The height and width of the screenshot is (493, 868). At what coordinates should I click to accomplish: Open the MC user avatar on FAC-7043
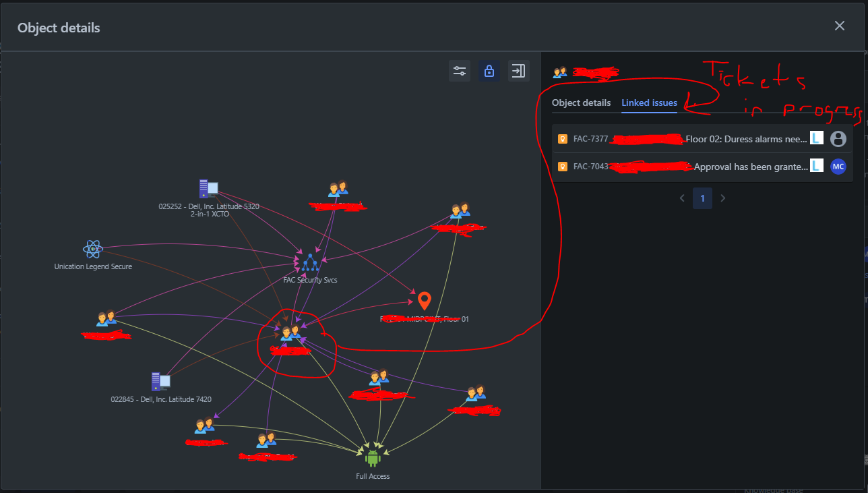point(838,166)
